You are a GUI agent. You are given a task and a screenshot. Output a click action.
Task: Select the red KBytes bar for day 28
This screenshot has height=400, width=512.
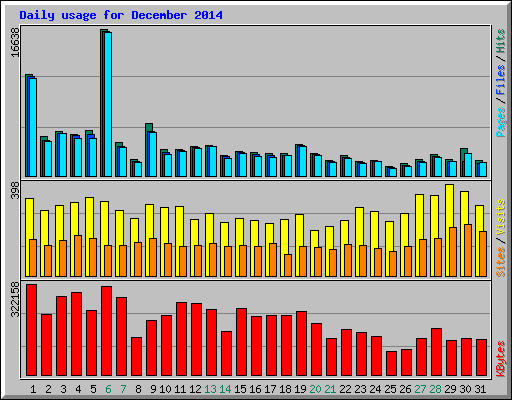point(436,352)
